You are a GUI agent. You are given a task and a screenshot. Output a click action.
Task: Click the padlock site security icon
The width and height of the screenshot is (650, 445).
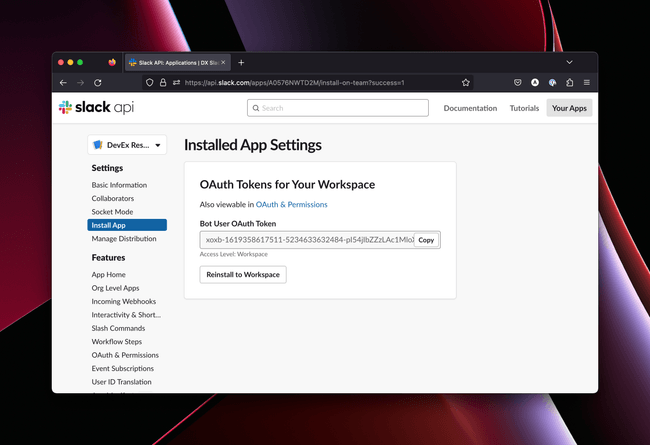163,83
